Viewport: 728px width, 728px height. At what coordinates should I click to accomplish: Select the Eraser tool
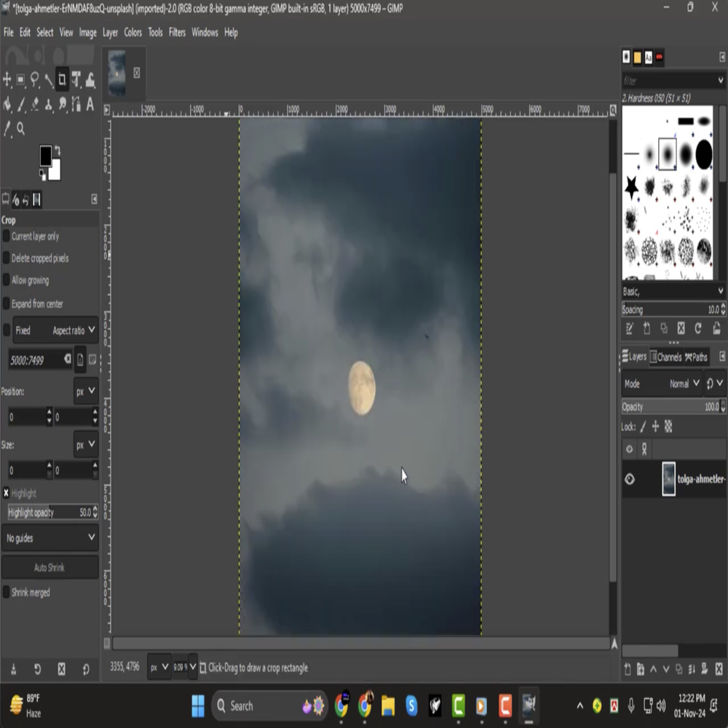coord(35,105)
